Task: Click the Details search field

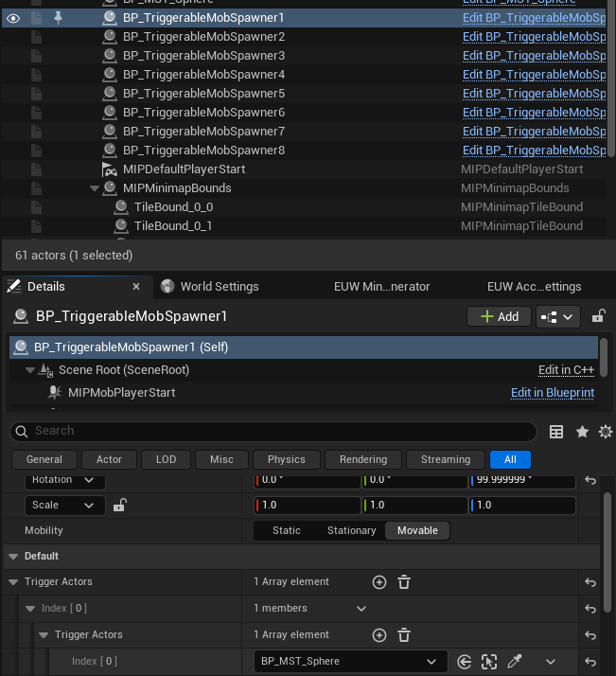Action: click(x=273, y=431)
